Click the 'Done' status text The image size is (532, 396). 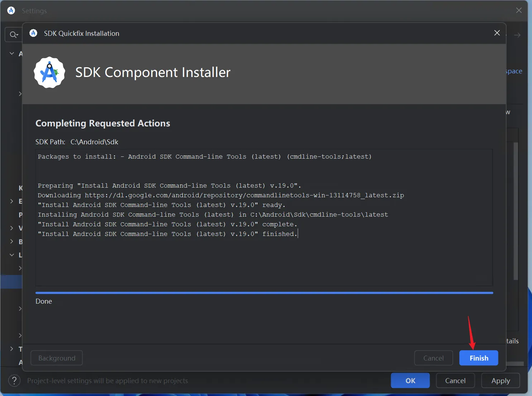click(x=44, y=301)
